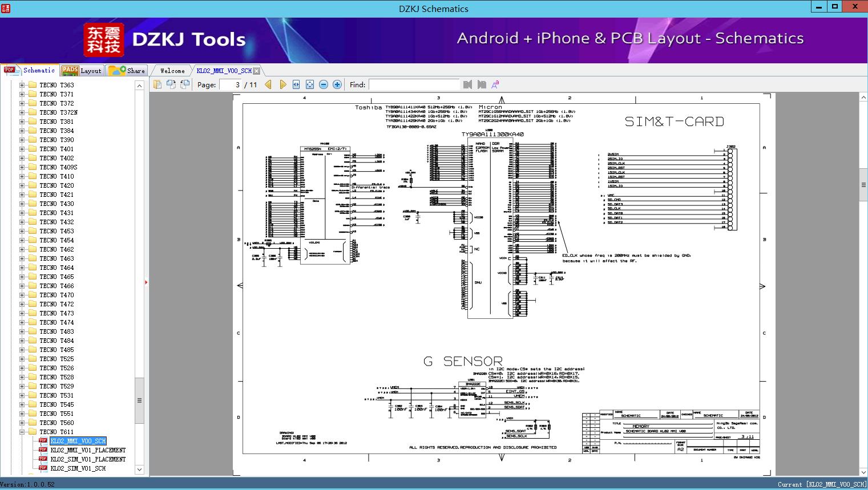Find previous match icon
Image resolution: width=868 pixels, height=490 pixels.
(468, 84)
